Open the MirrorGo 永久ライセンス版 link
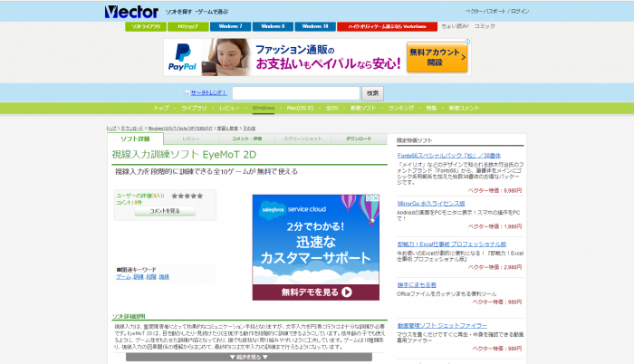The height and width of the screenshot is (364, 634). (x=433, y=203)
